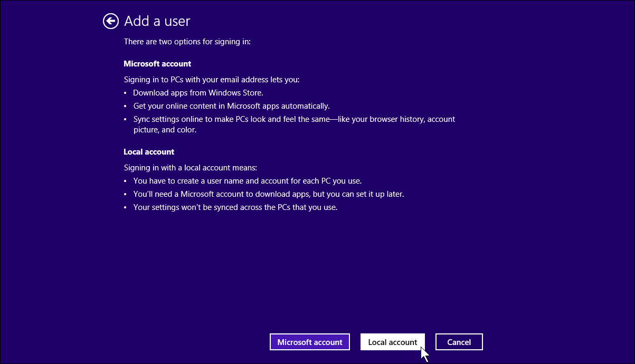The image size is (635, 364).
Task: Click 'Sync settings online to make PCs' bullet
Action: point(294,124)
